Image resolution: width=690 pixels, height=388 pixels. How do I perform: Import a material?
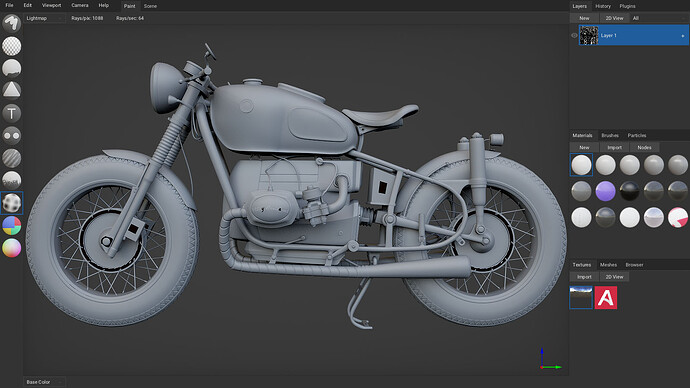pyautogui.click(x=614, y=147)
